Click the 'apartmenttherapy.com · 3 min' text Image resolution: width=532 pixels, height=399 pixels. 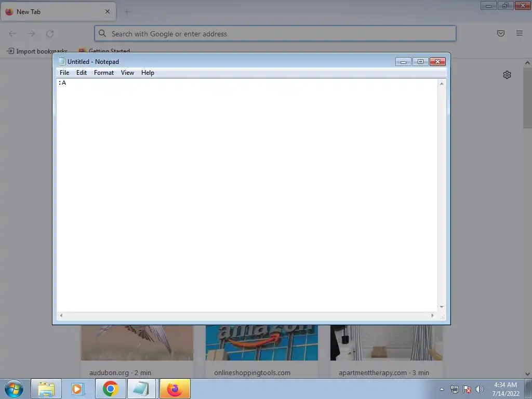[384, 373]
